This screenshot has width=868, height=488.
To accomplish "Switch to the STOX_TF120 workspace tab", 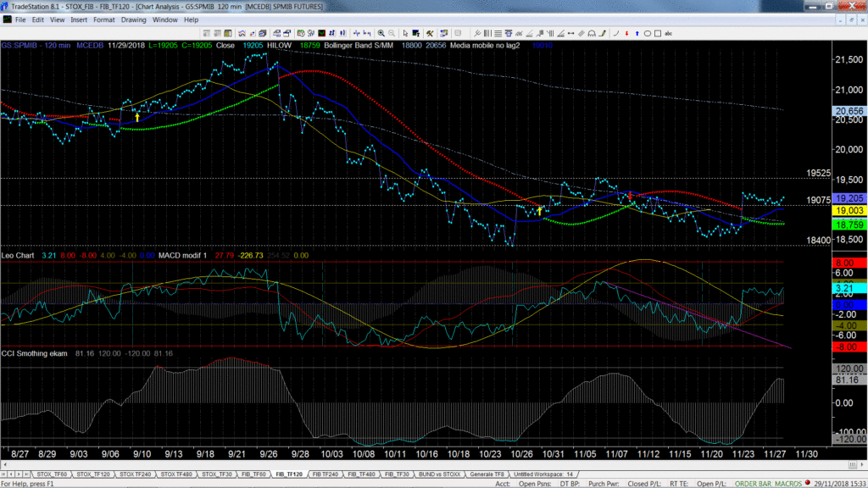I will click(x=93, y=474).
